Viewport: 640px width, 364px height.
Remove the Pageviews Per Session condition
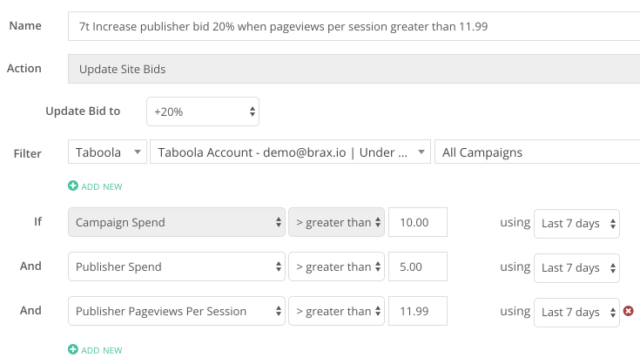pos(629,311)
